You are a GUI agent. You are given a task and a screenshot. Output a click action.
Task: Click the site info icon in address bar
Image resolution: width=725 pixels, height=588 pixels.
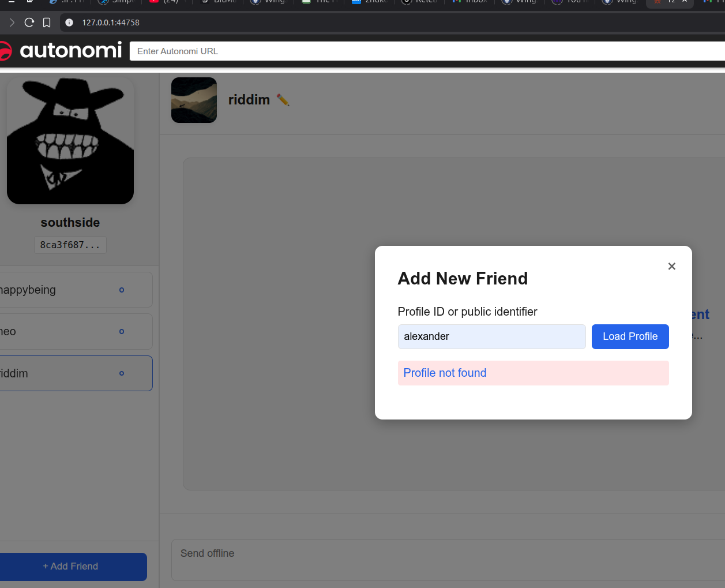(69, 23)
